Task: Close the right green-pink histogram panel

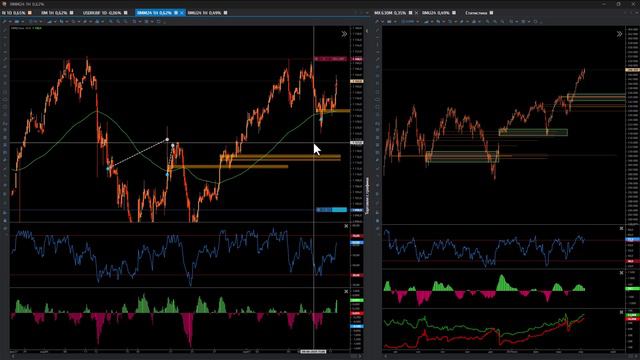Action: [621, 273]
